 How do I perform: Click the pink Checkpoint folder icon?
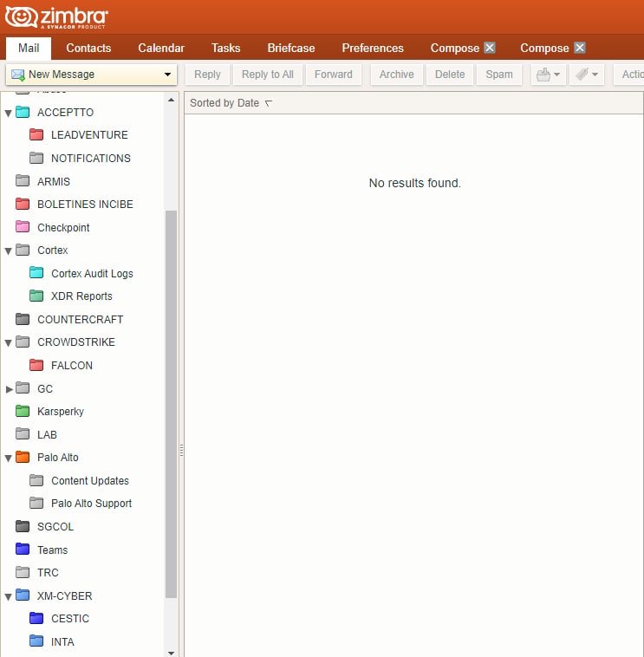[x=23, y=228]
